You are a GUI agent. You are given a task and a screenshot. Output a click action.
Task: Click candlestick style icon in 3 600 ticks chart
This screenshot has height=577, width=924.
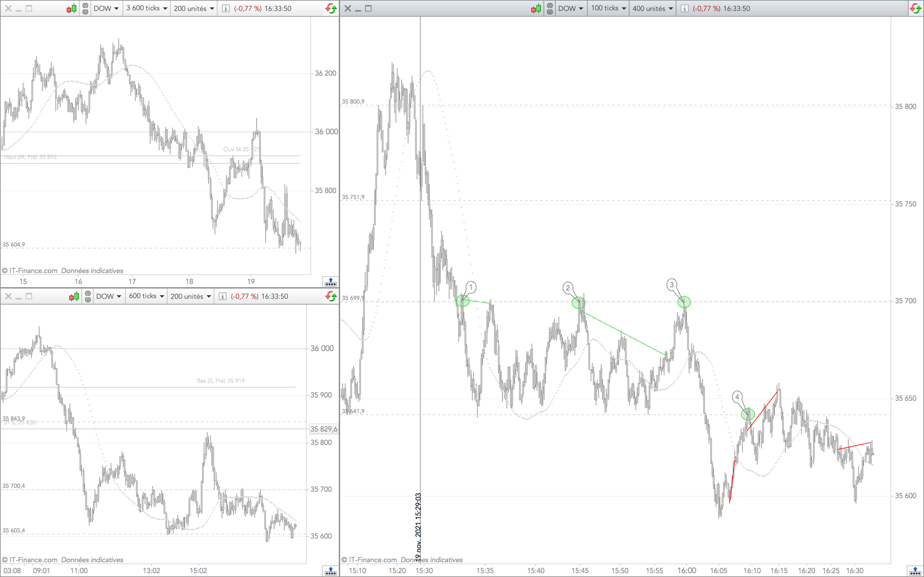72,8
